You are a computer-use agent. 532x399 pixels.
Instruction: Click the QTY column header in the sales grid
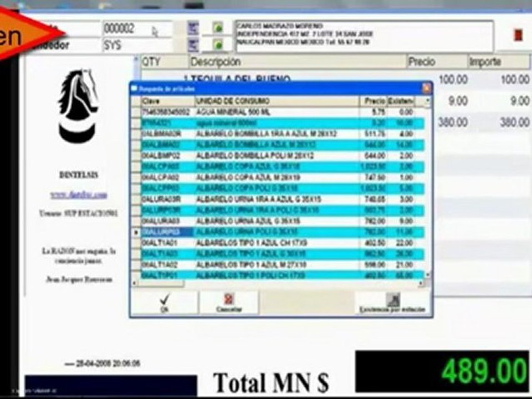164,62
